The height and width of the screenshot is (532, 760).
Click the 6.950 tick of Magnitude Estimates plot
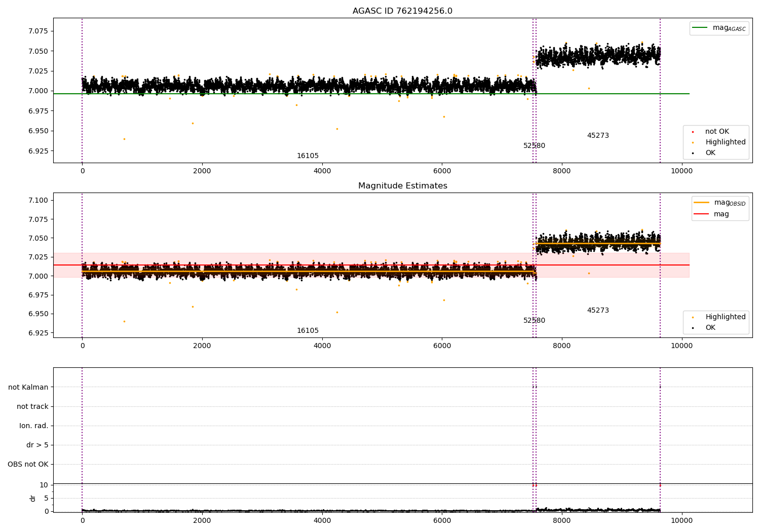click(x=38, y=314)
